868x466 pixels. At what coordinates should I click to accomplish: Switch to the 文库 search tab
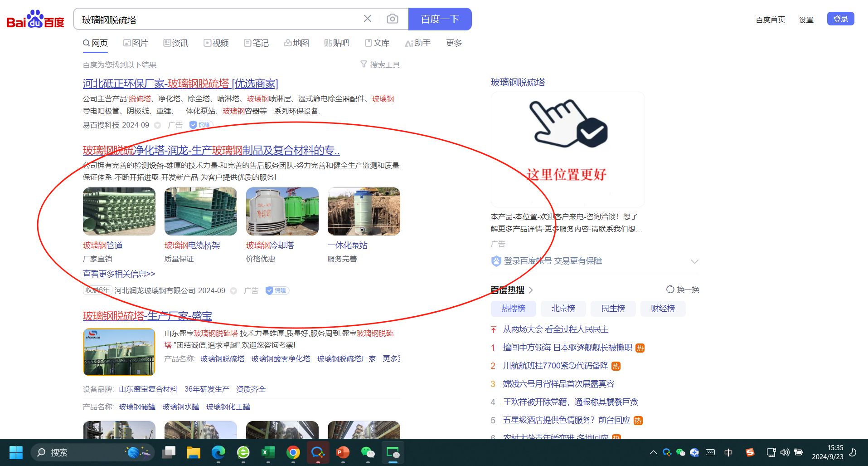coord(377,43)
